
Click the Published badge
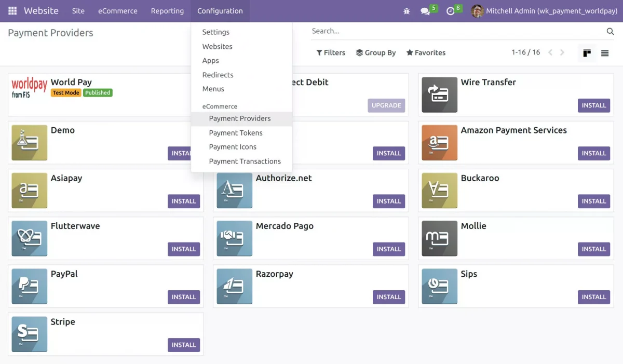click(98, 93)
